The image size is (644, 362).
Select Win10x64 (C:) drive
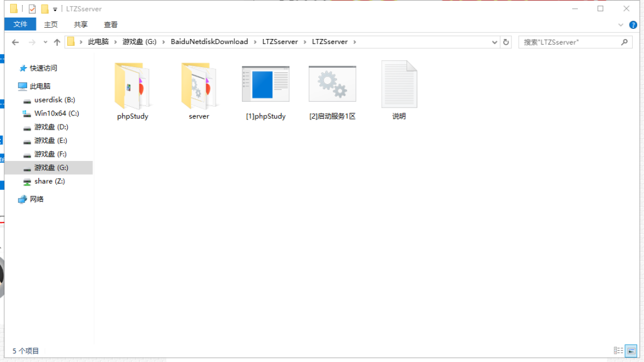click(56, 113)
